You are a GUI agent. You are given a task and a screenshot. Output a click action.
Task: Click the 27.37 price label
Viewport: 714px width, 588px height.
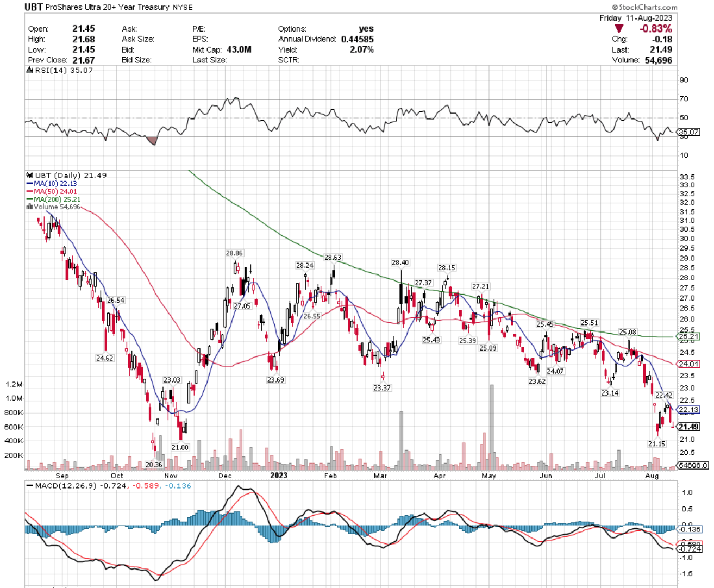tap(423, 283)
